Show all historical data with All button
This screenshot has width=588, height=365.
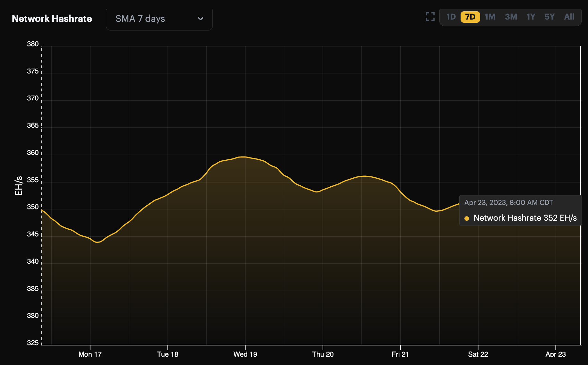(569, 17)
